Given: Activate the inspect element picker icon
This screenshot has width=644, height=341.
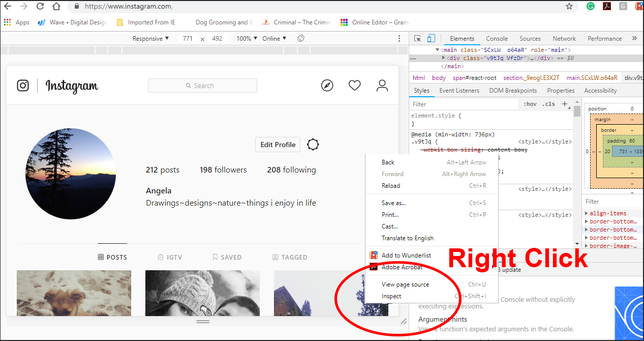Looking at the screenshot, I should click(x=417, y=39).
